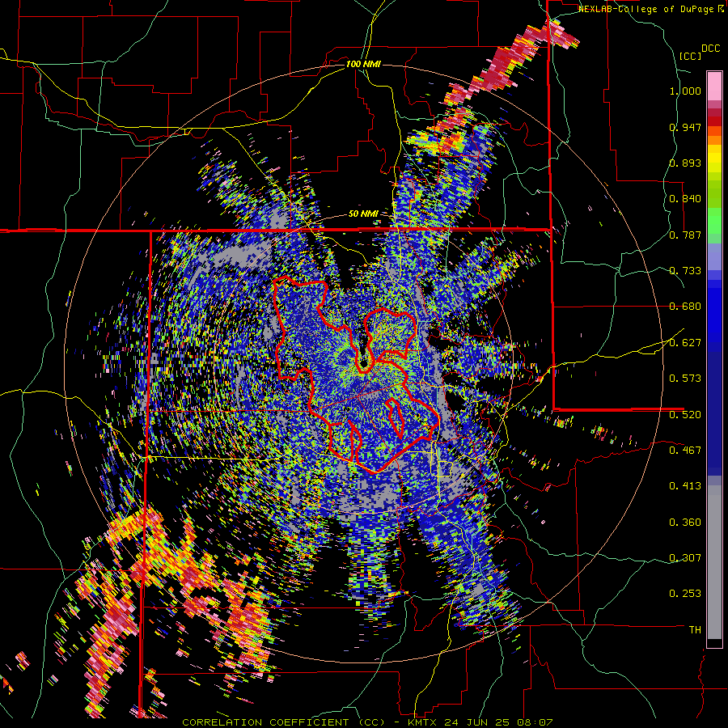Select the 0.840 legend value

click(685, 199)
